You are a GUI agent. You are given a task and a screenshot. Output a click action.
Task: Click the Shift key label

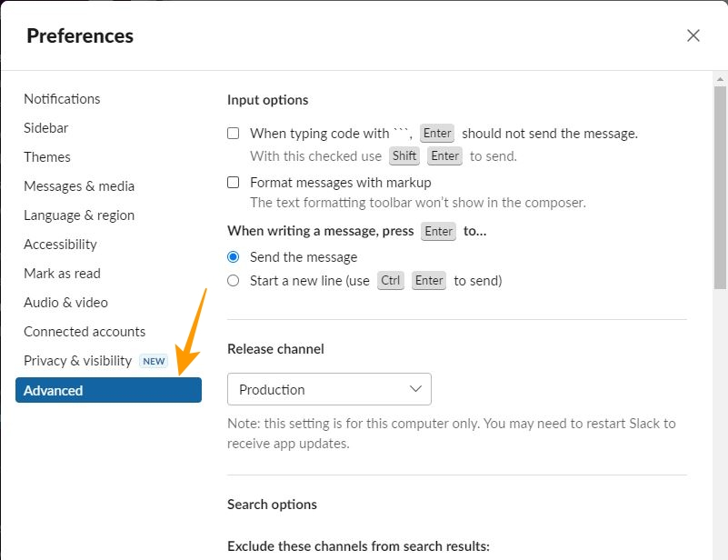coord(404,156)
